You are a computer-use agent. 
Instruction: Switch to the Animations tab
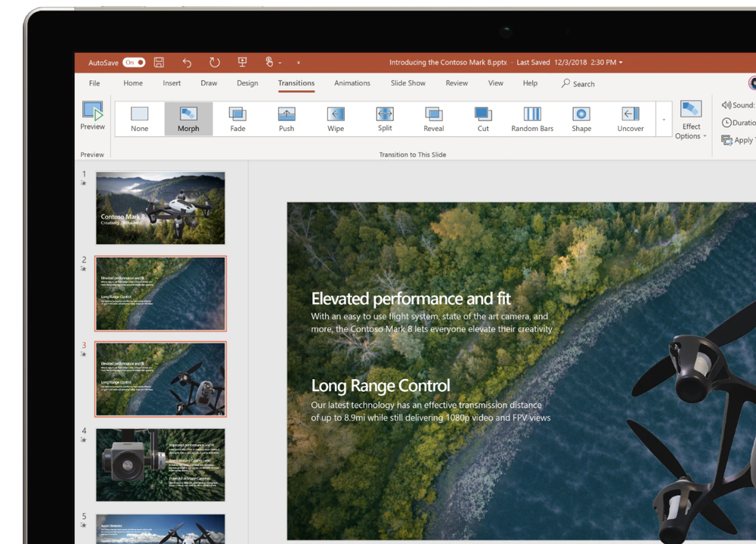click(352, 83)
